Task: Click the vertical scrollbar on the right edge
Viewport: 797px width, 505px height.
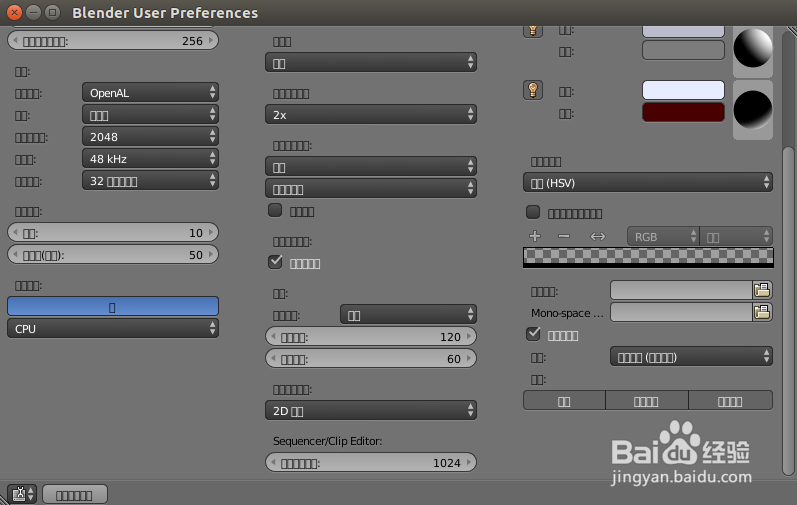Action: point(788,310)
